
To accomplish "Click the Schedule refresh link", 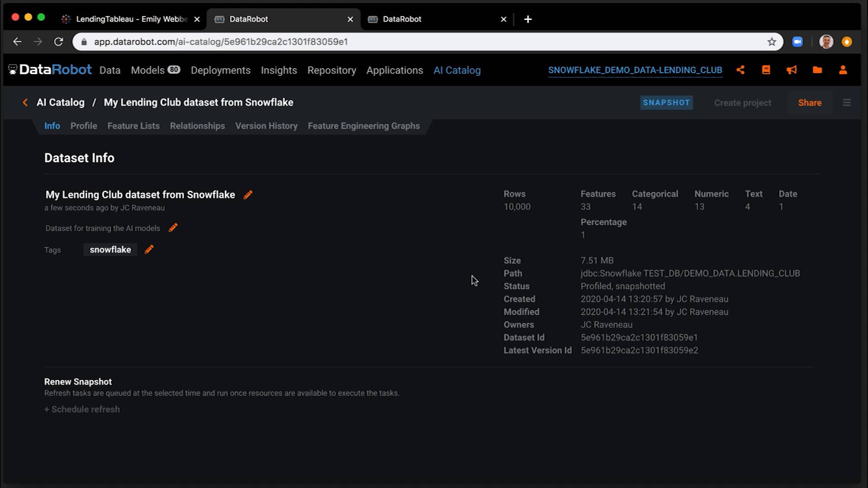I will 82,409.
